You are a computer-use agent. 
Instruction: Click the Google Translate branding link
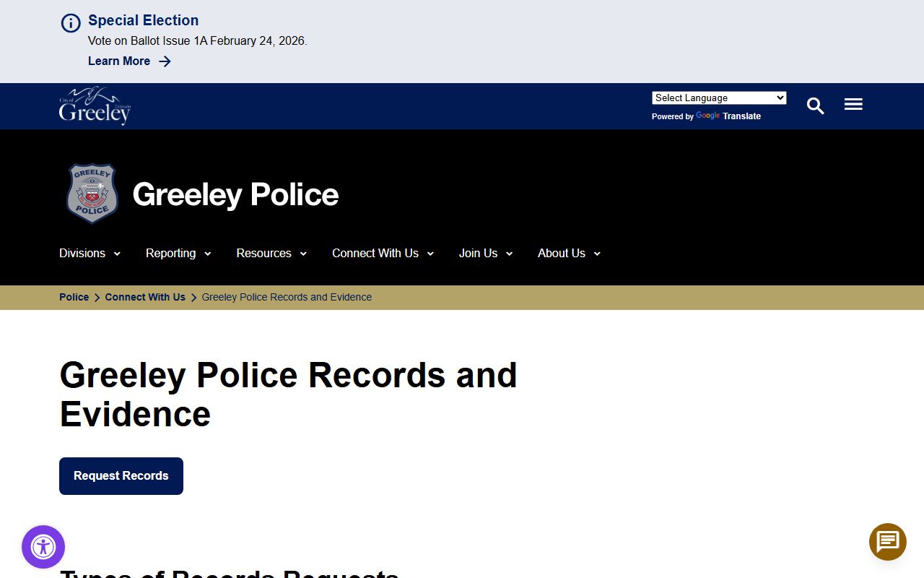[x=728, y=116]
